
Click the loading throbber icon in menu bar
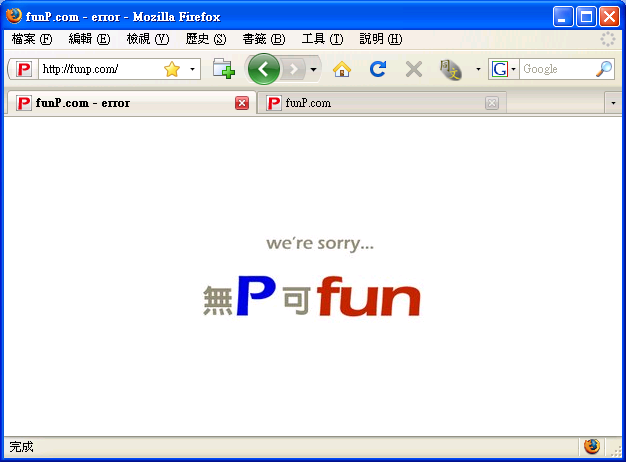608,39
